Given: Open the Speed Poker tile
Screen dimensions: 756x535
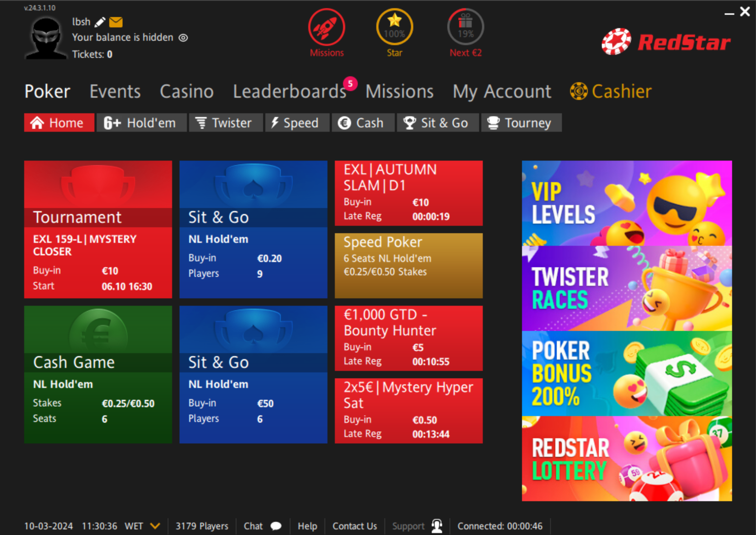Looking at the screenshot, I should [x=409, y=266].
